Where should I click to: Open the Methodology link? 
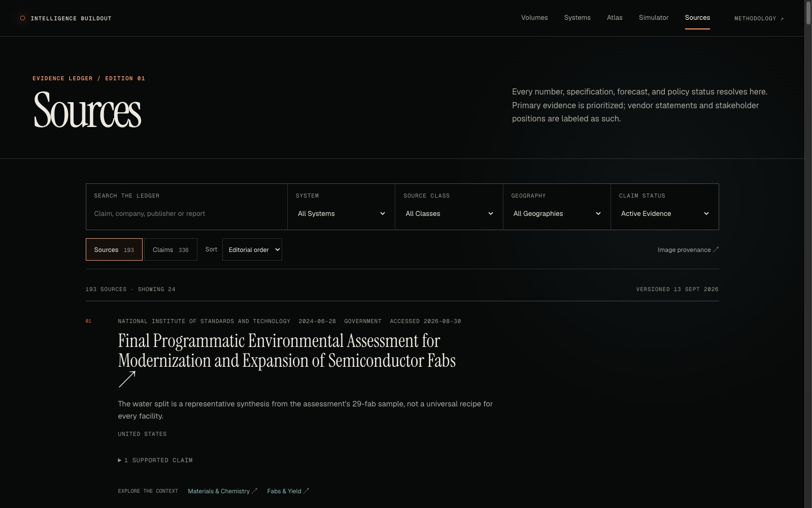[x=759, y=19]
